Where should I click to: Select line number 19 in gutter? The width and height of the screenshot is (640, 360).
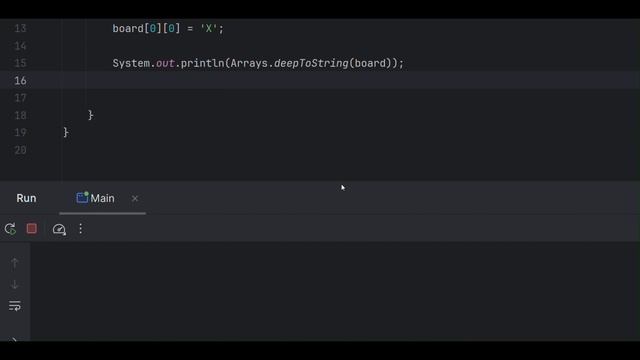20,133
